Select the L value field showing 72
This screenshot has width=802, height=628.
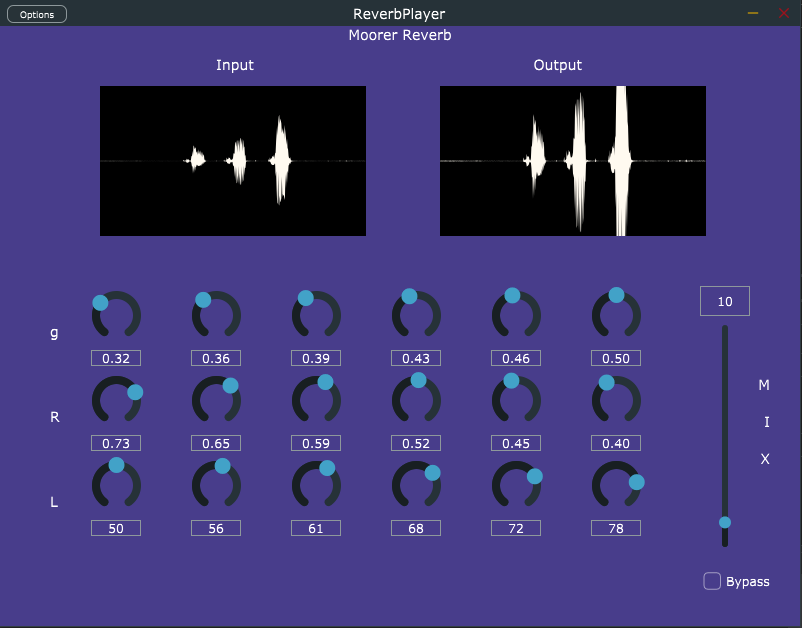516,528
